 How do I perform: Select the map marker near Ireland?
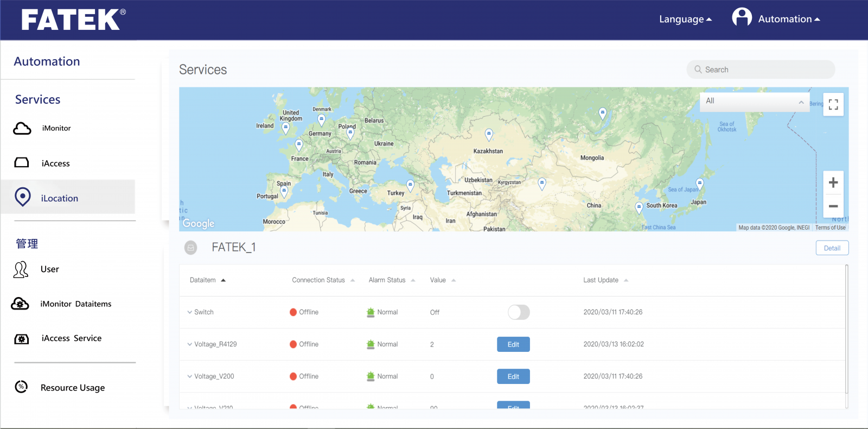(x=286, y=128)
